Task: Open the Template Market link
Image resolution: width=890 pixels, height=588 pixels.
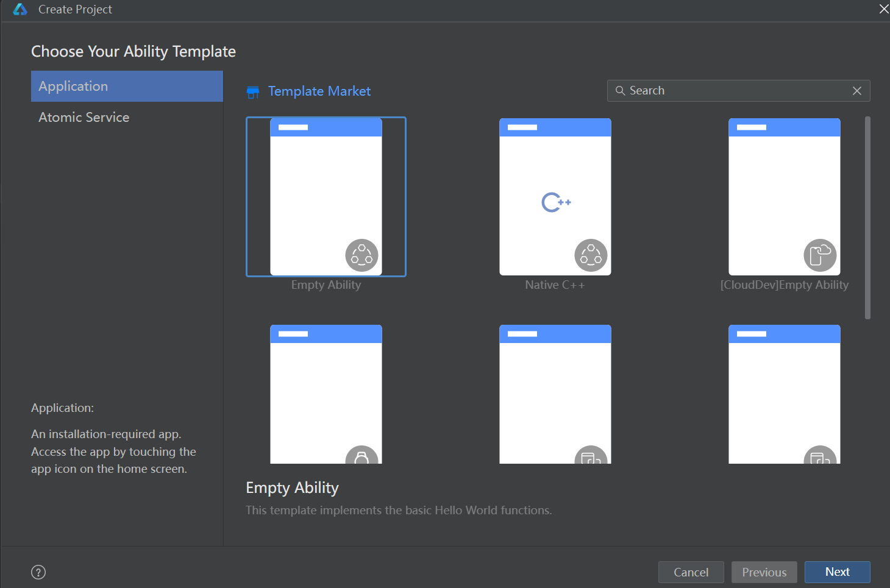Action: click(319, 91)
